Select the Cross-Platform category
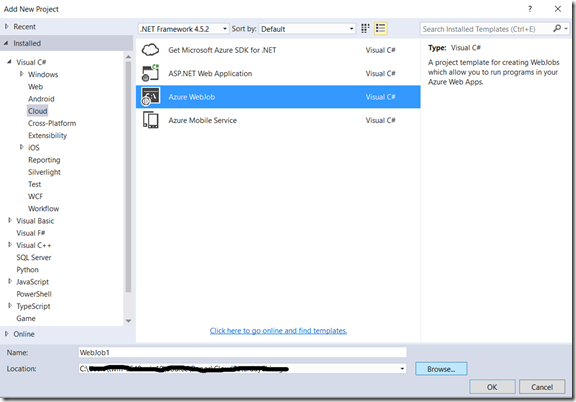The height and width of the screenshot is (402, 576). (52, 123)
